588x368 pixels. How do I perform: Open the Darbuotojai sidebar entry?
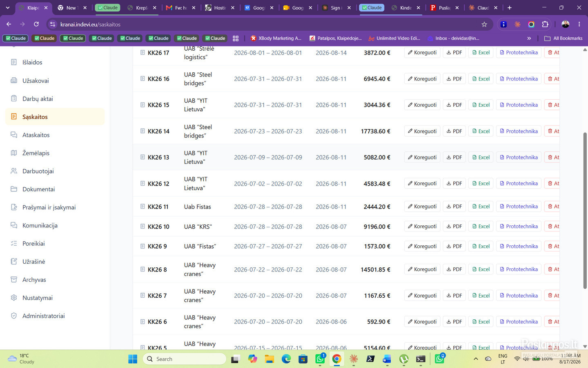[55, 171]
